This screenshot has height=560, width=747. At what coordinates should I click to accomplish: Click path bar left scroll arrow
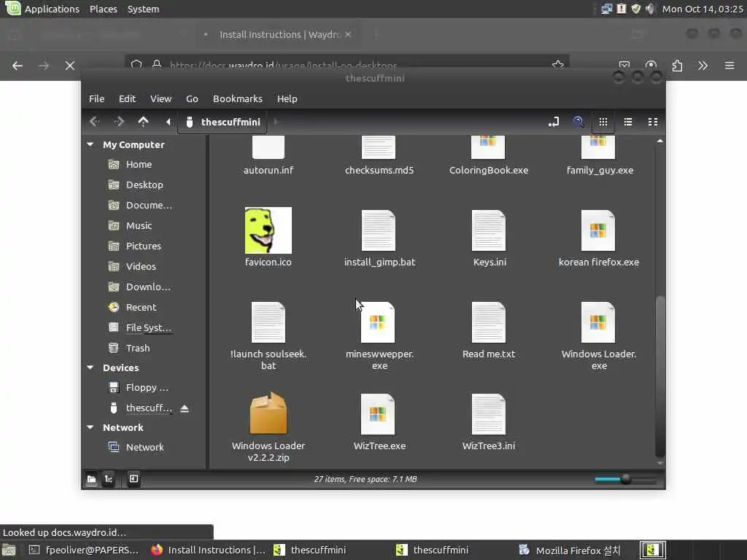(x=168, y=122)
